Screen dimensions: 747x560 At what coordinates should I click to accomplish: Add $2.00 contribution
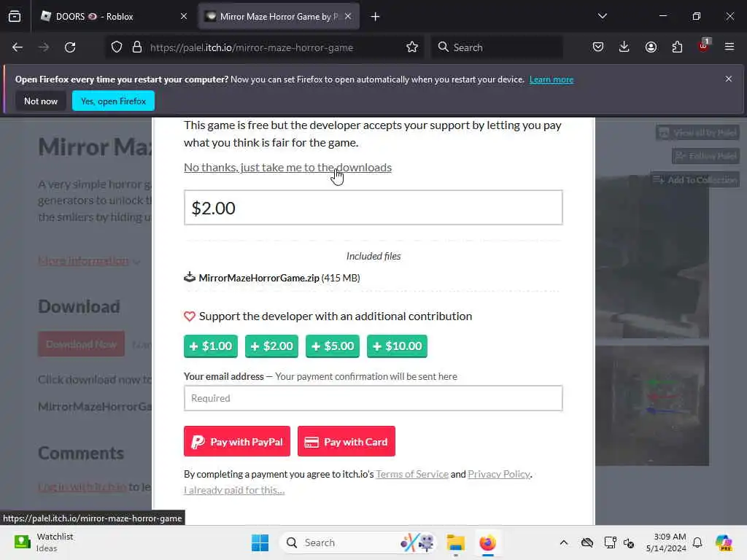(x=271, y=346)
